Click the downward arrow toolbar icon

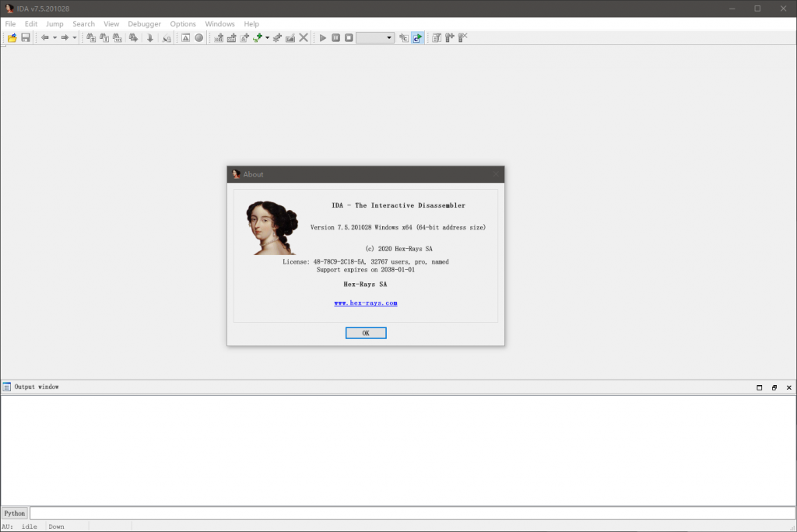[150, 37]
